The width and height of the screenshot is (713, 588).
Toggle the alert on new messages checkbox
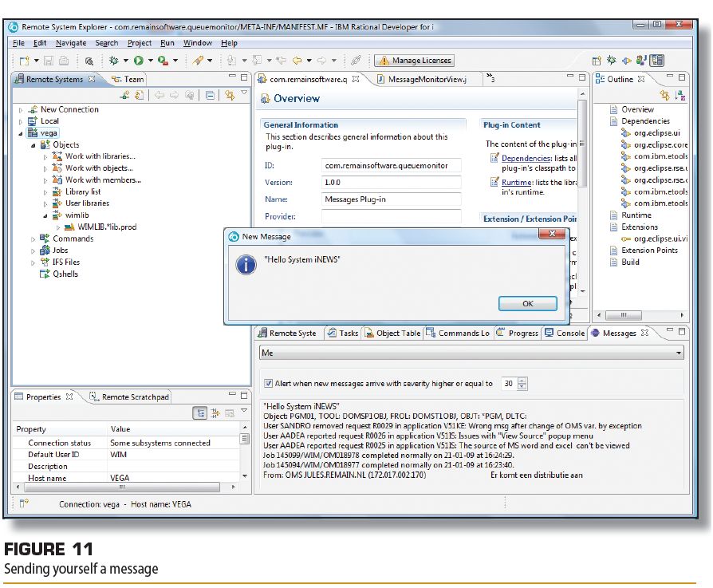268,384
